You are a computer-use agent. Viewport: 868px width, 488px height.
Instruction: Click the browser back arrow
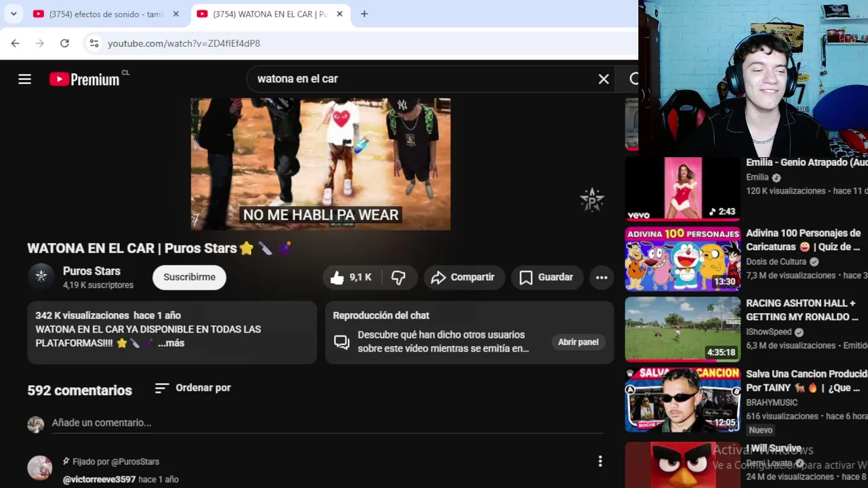[x=15, y=43]
